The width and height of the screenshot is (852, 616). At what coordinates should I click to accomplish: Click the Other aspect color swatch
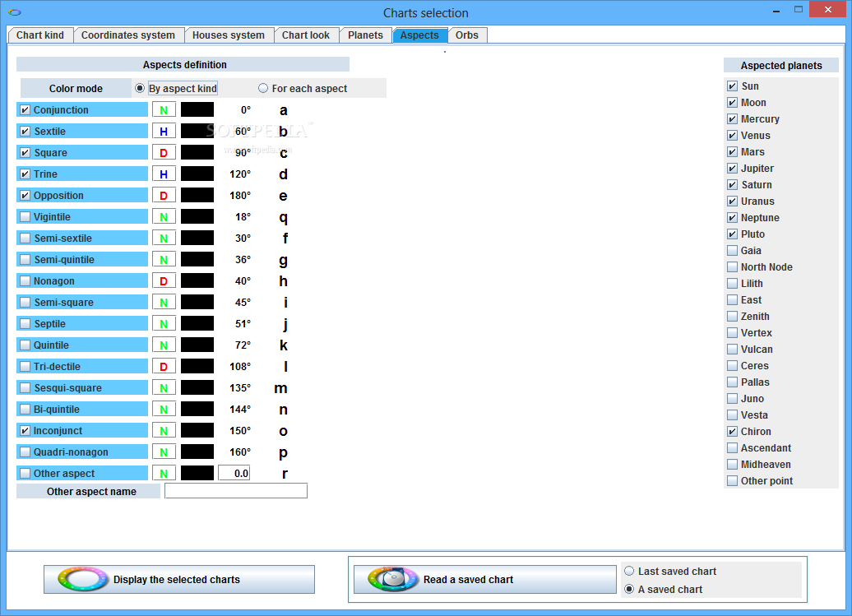197,473
